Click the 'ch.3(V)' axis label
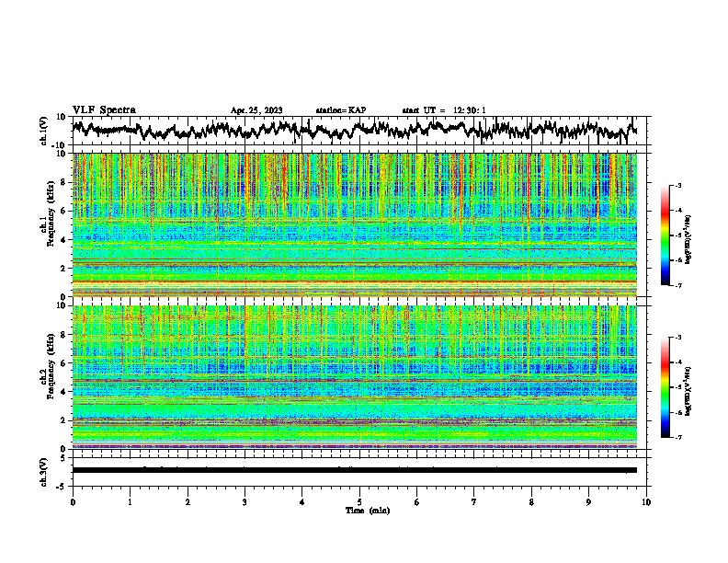728x563 pixels. [44, 472]
